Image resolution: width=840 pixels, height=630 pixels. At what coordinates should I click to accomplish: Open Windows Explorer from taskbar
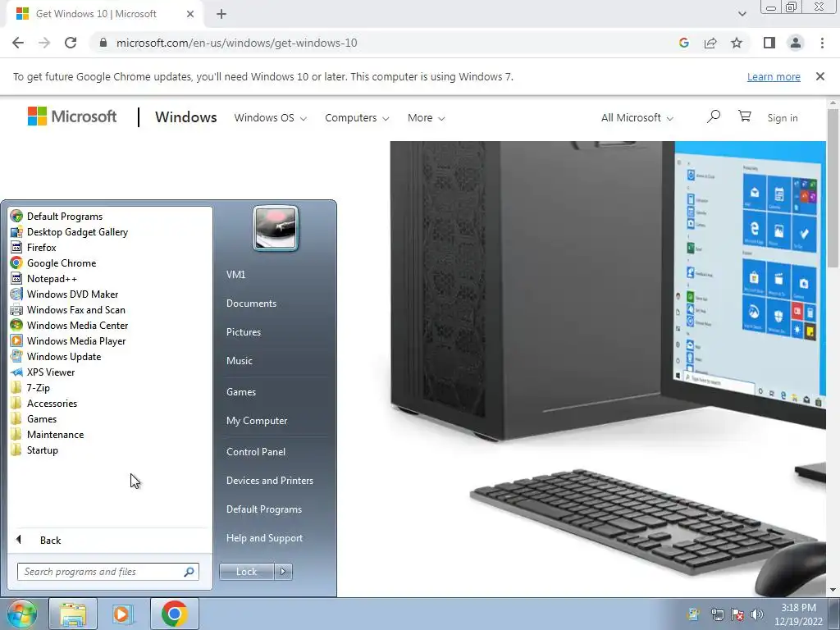point(73,614)
